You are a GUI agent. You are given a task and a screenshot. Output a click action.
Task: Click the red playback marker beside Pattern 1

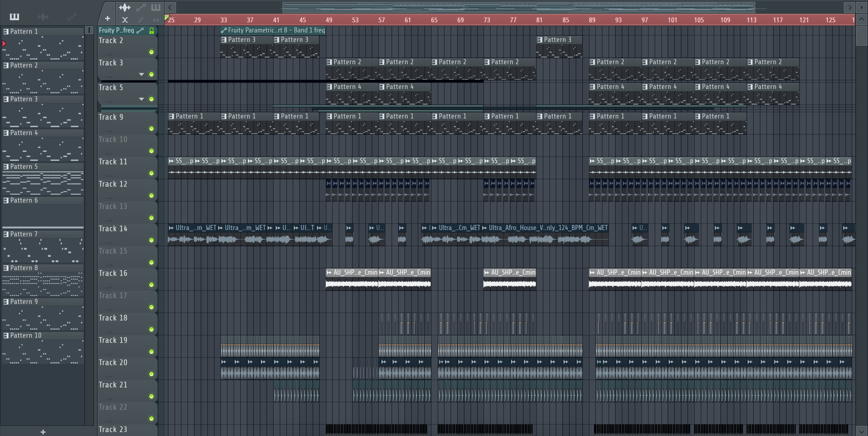(x=4, y=43)
